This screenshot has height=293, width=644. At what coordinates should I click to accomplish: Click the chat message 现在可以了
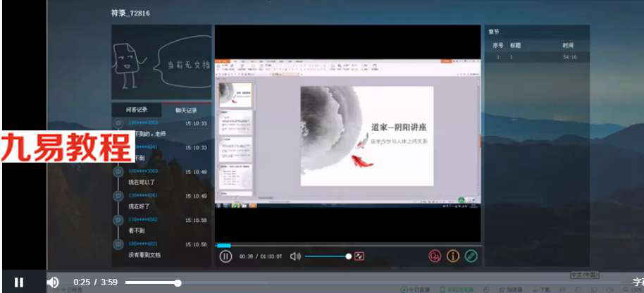(x=142, y=182)
